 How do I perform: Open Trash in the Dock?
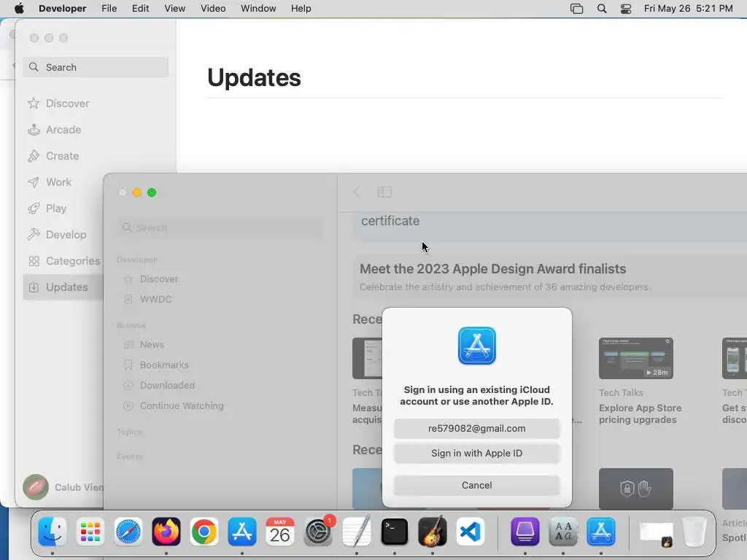694,532
